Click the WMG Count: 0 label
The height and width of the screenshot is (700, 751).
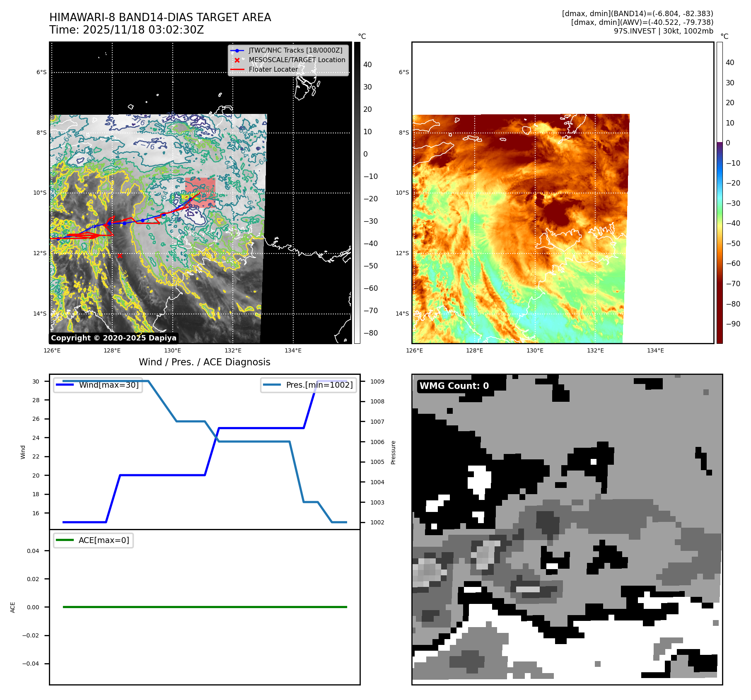point(454,386)
